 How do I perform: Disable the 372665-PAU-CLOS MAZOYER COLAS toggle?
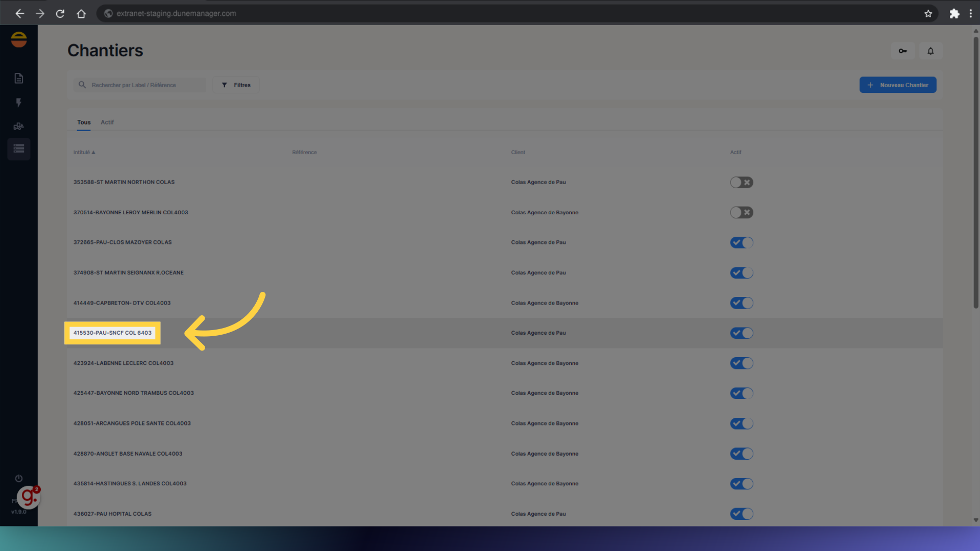click(741, 243)
